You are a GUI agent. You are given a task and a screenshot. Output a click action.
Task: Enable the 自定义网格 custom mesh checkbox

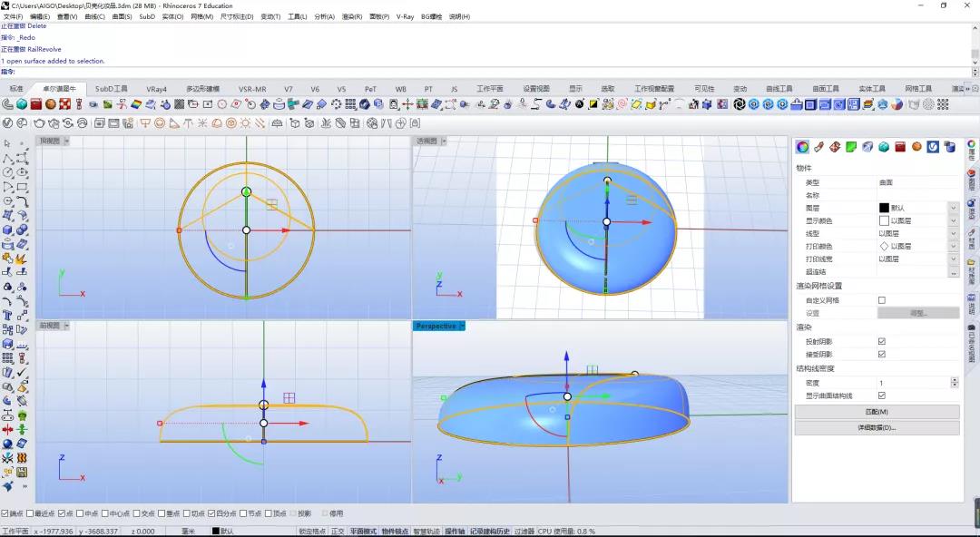(882, 300)
